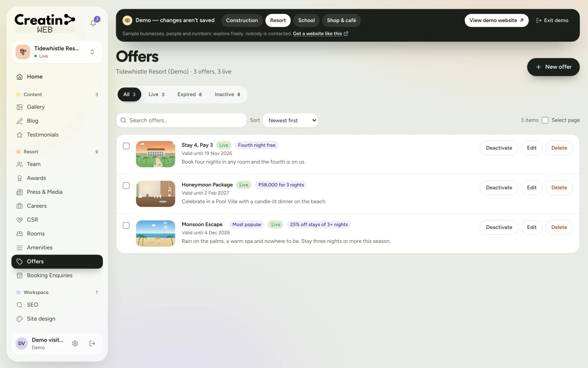Choose the Shop & café demo type
Viewport: 588px width, 368px height.
(341, 20)
